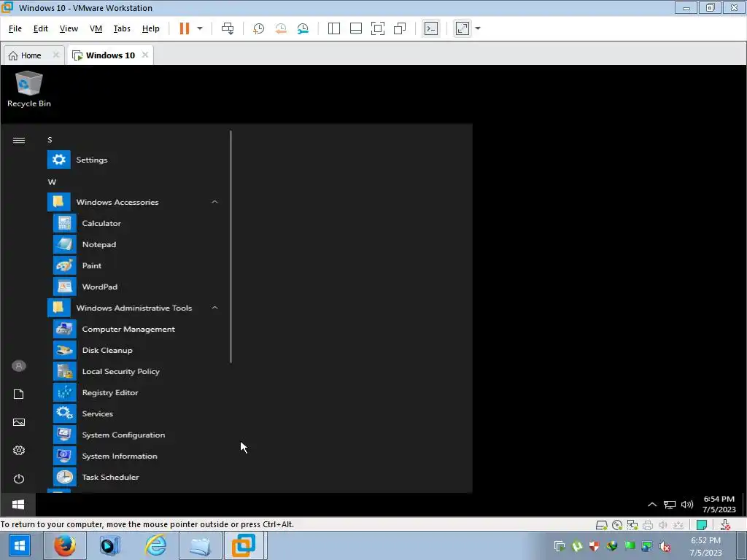Open the View menu
Screen dimensions: 747x560
[69, 28]
